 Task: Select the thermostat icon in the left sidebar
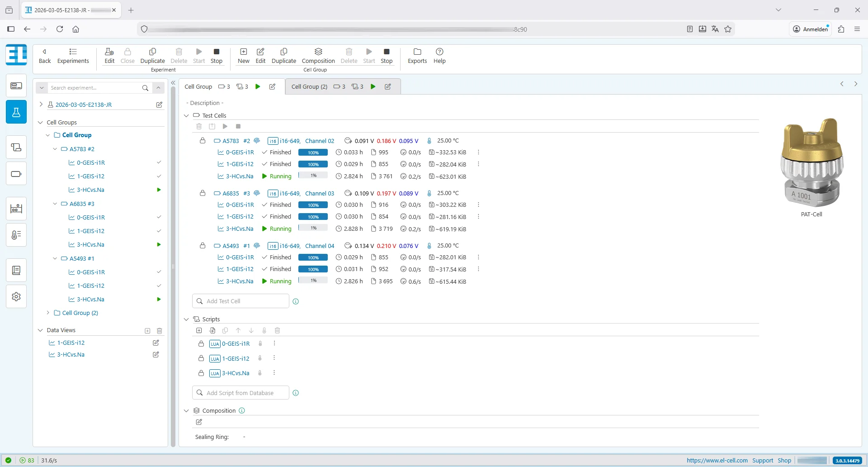16,235
